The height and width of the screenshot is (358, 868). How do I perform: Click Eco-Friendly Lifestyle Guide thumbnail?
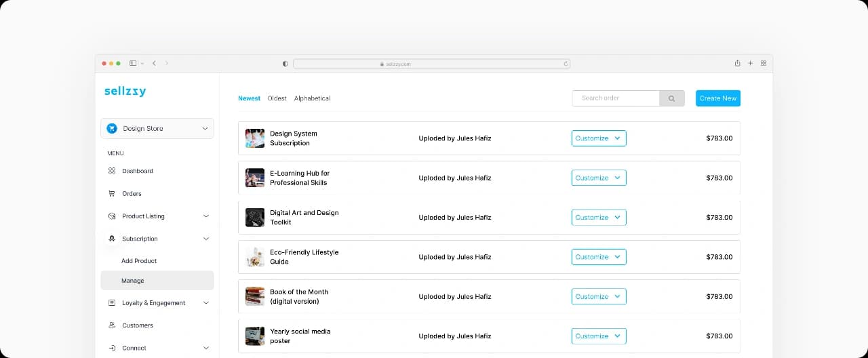click(x=255, y=257)
